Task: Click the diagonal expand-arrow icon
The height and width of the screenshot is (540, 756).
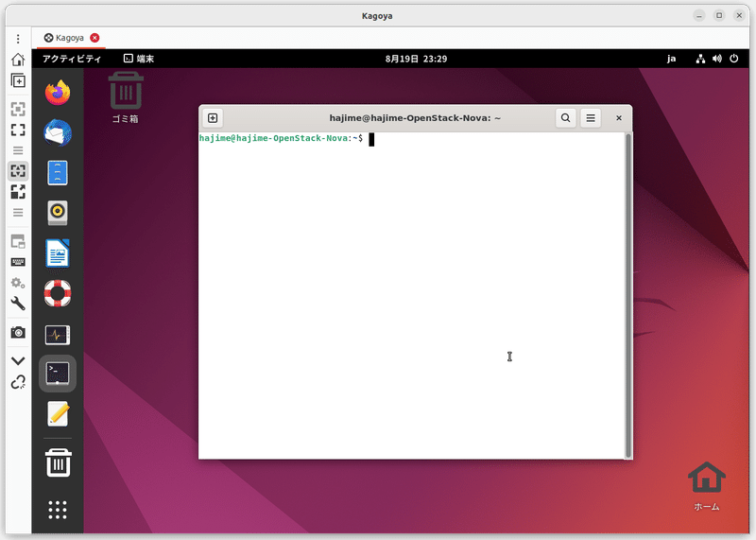Action: [18, 192]
